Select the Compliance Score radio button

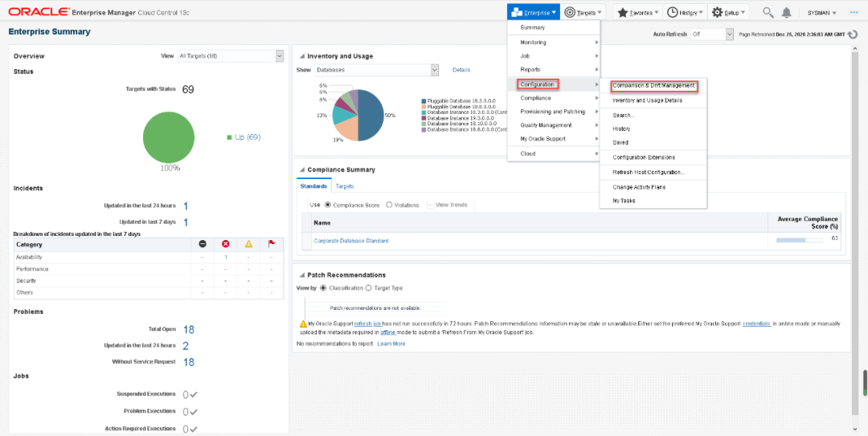point(327,205)
